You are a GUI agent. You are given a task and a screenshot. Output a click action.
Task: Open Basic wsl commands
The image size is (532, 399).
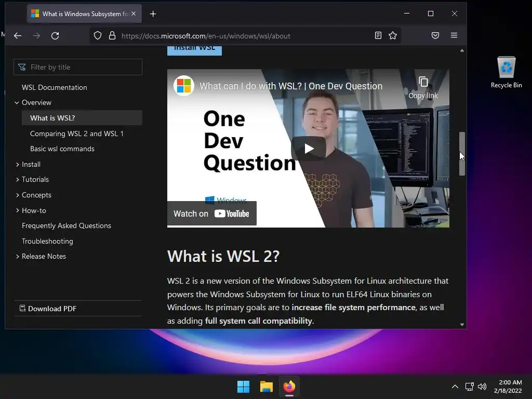(62, 149)
